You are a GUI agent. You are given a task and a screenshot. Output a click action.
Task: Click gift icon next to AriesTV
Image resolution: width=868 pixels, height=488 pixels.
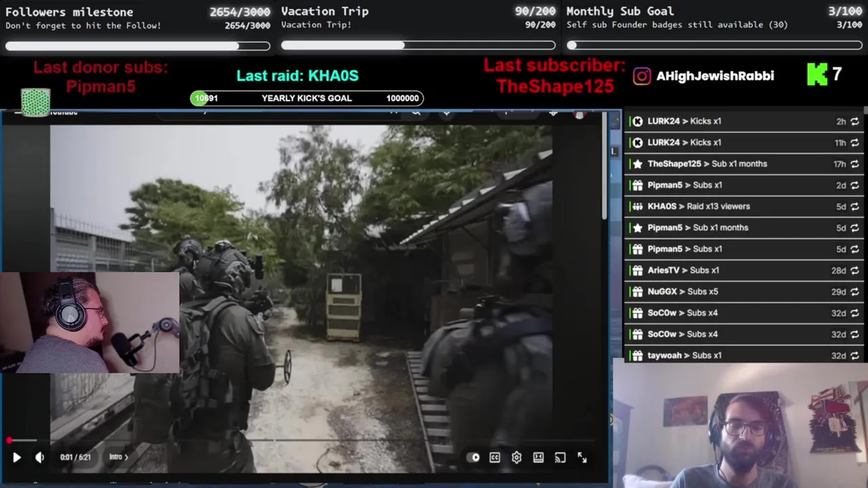637,270
